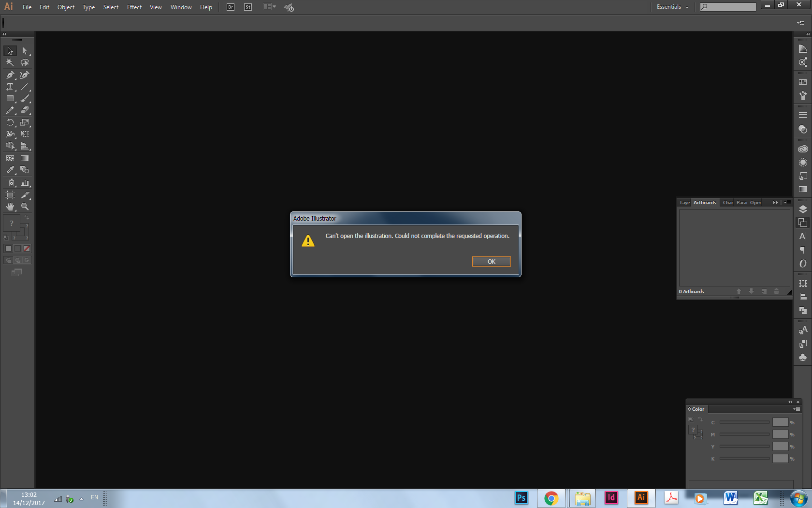
Task: Open the Pathfinder panel icon in dock
Action: (803, 311)
